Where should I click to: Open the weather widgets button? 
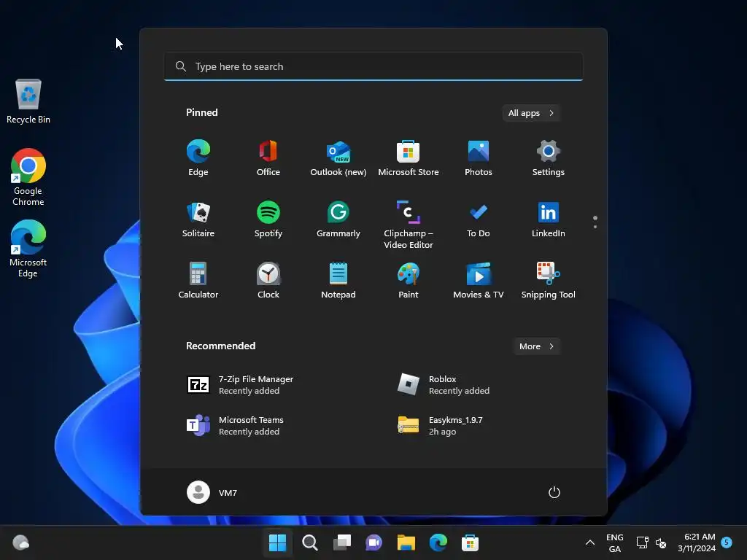(x=21, y=542)
